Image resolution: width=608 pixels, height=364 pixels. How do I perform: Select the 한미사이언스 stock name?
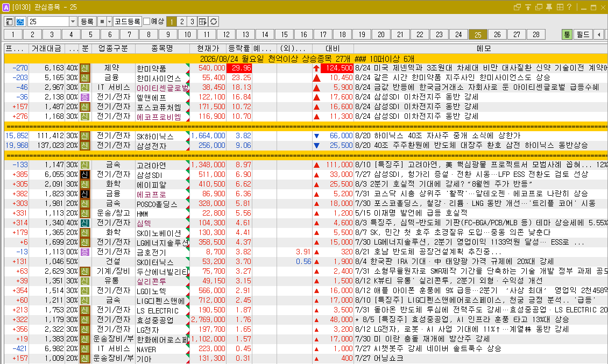point(159,78)
